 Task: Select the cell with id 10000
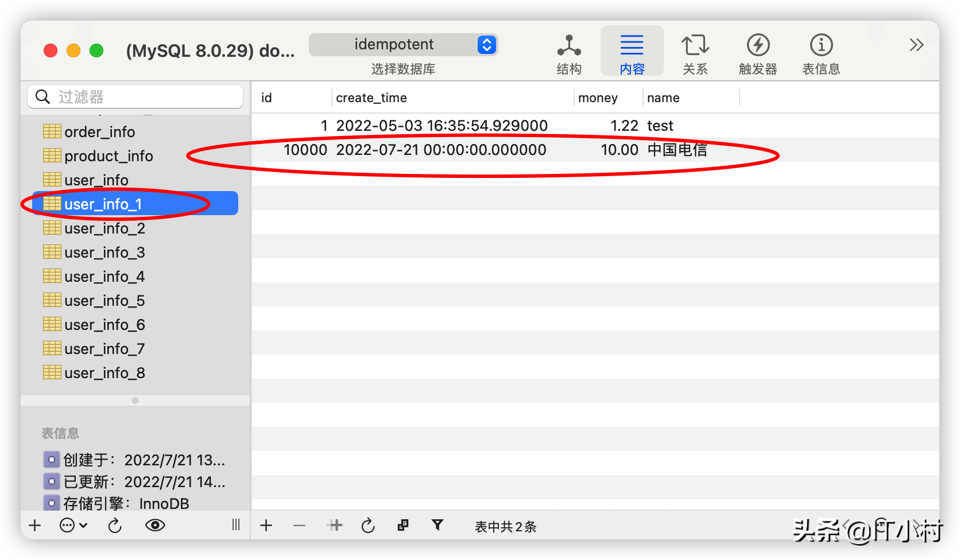tap(305, 150)
